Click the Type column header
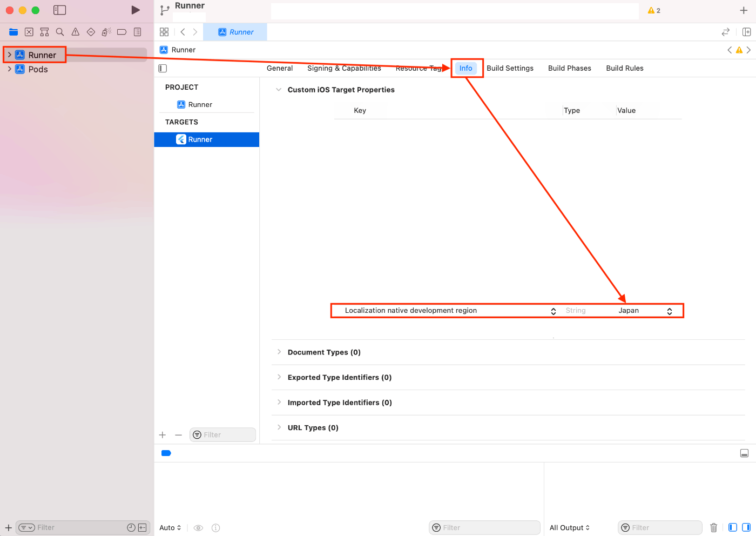This screenshot has width=756, height=536. coord(572,110)
